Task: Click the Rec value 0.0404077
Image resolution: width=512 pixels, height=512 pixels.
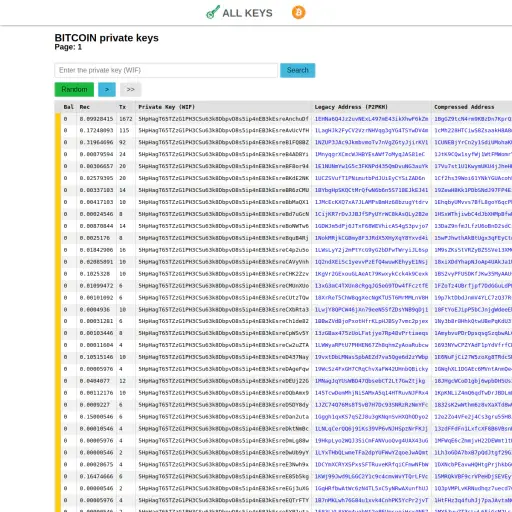Action: (95, 381)
